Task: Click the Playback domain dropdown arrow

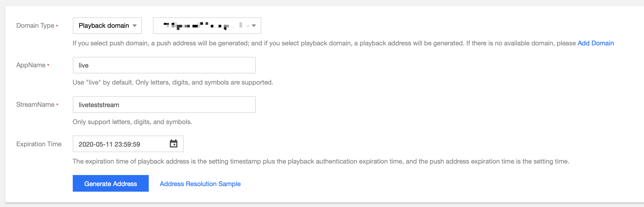Action: [x=134, y=26]
